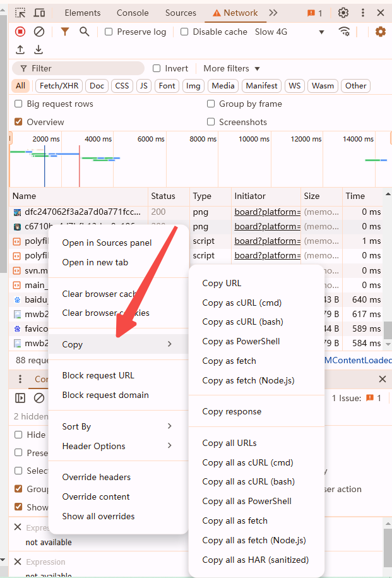Open network search magnifier

click(85, 32)
